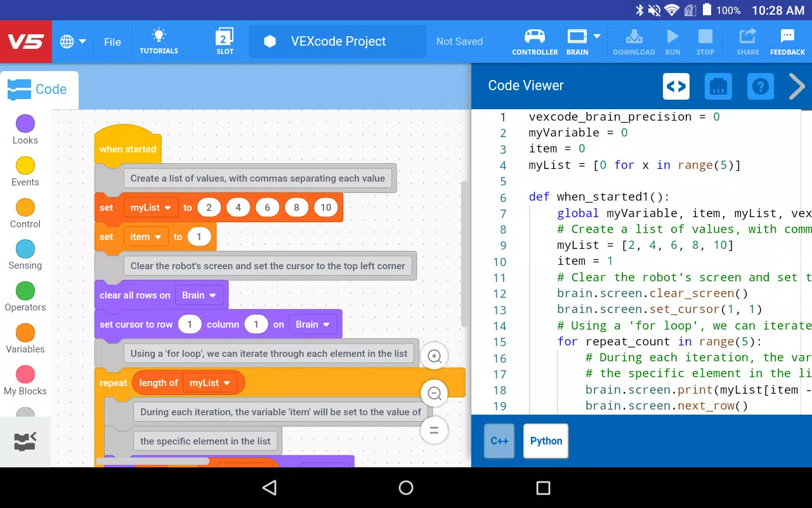Click the Run play button

[x=673, y=36]
